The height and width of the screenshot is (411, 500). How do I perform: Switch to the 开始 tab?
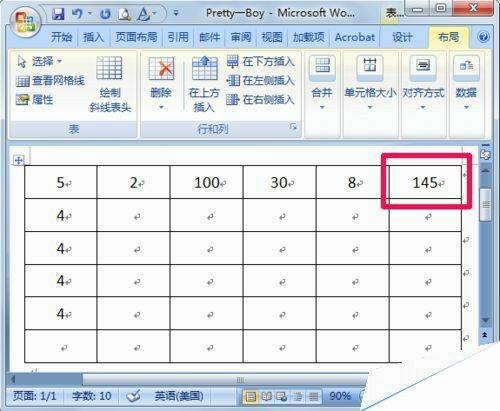pyautogui.click(x=61, y=37)
